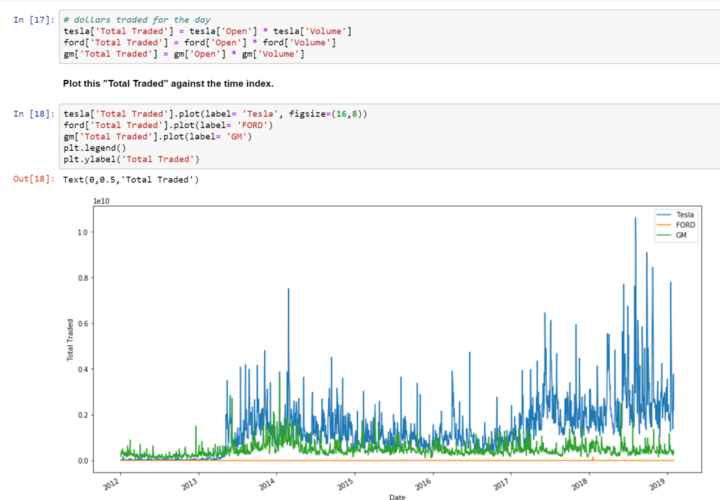Click the 0.8 y-axis tick label
Image resolution: width=720 pixels, height=500 pixels.
[x=82, y=278]
